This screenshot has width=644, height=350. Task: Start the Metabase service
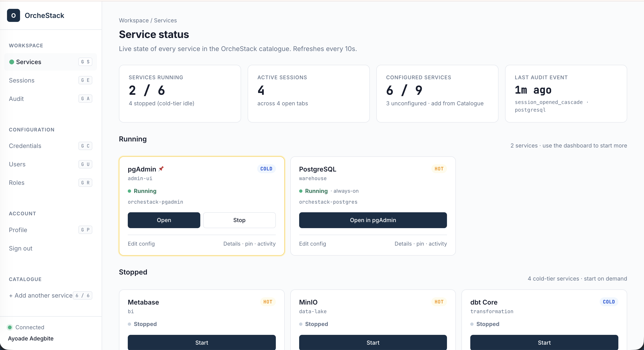(201, 343)
